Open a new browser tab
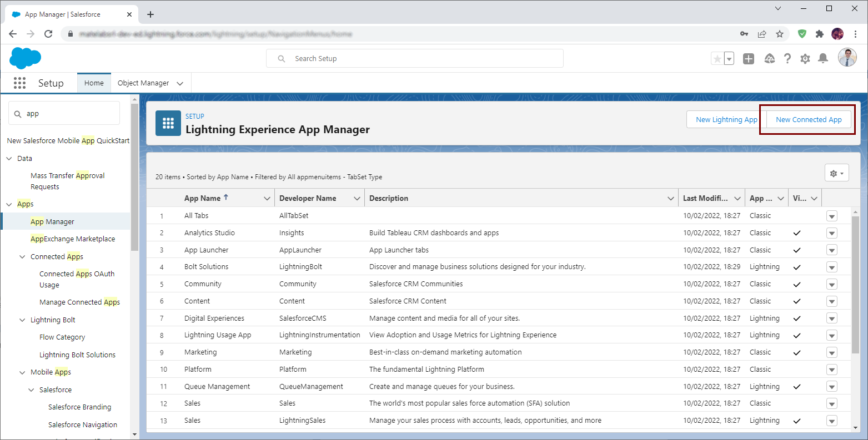Screen dimensions: 868x440 pos(150,14)
